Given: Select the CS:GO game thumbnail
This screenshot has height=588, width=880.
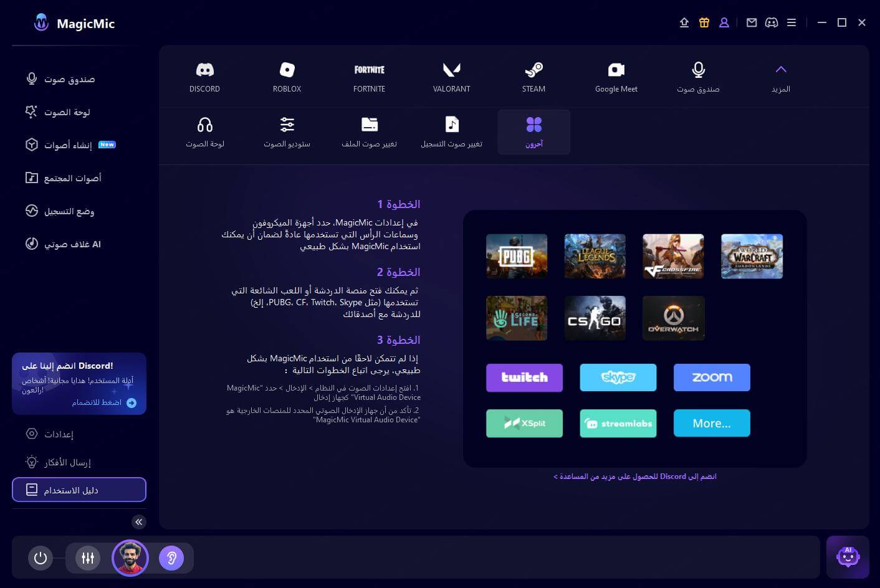Looking at the screenshot, I should tap(595, 318).
